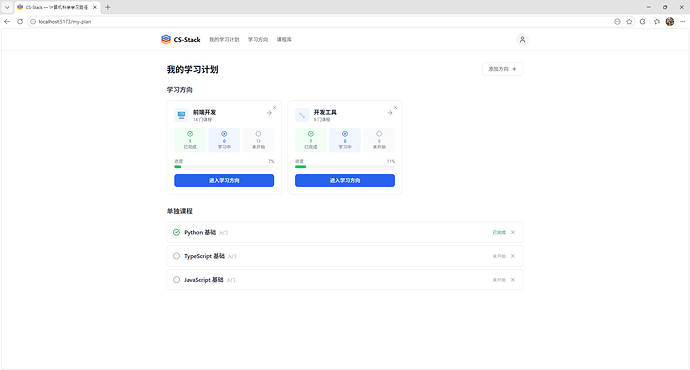Screen dimensions: 690x370
Task: Click the 开发工具 wrench icon
Action: point(302,115)
